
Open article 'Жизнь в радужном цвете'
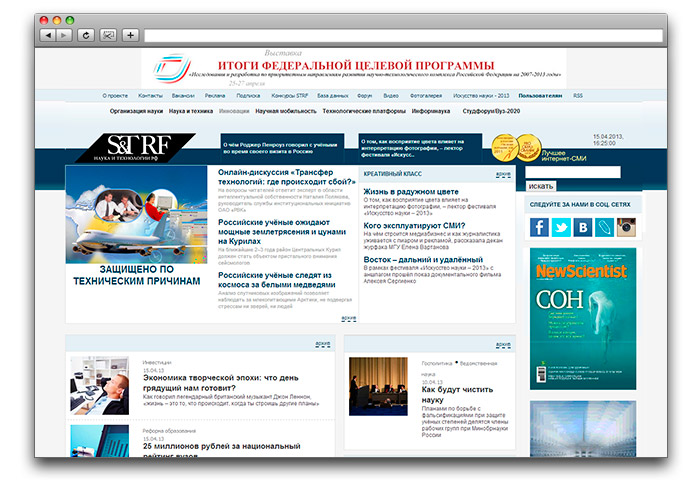(x=411, y=190)
